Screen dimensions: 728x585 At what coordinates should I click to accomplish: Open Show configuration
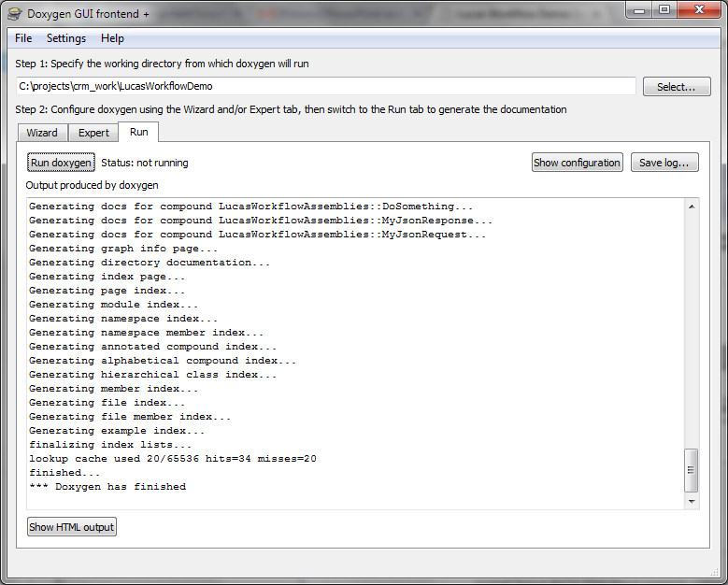pos(578,163)
